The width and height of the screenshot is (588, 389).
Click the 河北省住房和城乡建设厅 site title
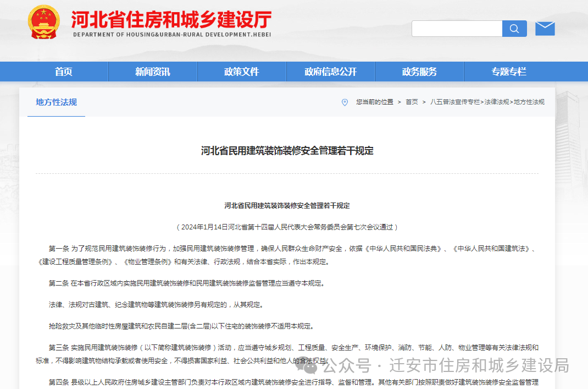171,19
